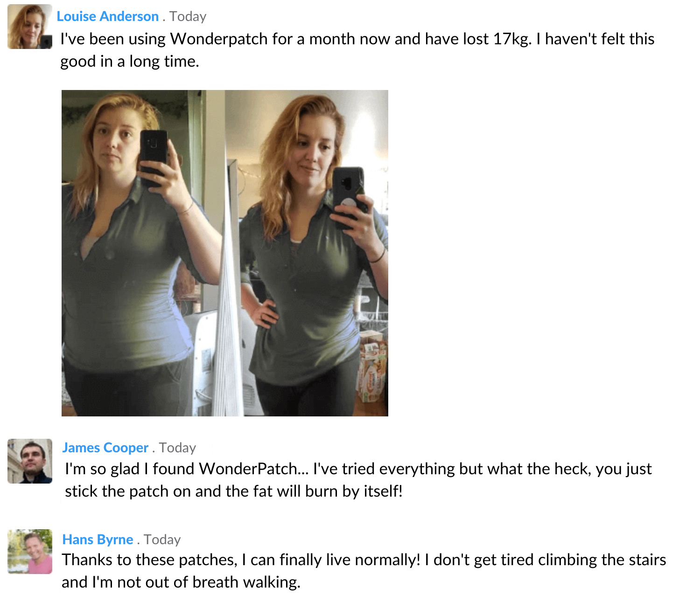700x602 pixels.
Task: Click the Today timestamp beside Hans Byrne
Action: 162,540
